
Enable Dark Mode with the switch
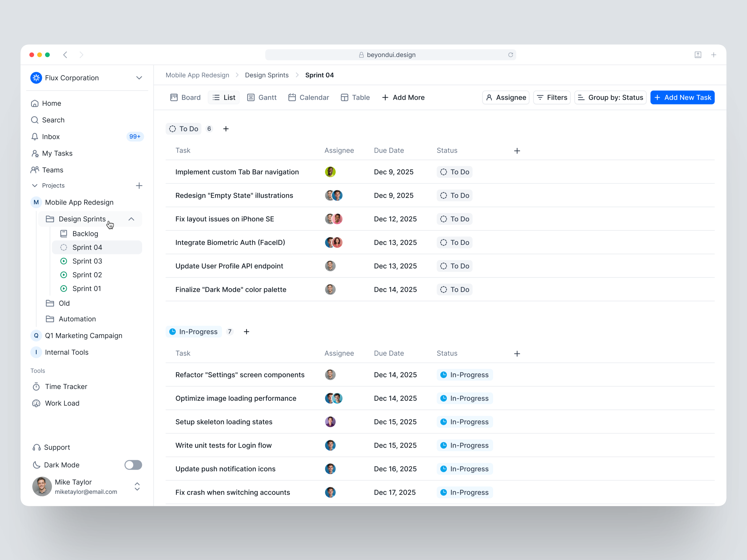(x=133, y=465)
